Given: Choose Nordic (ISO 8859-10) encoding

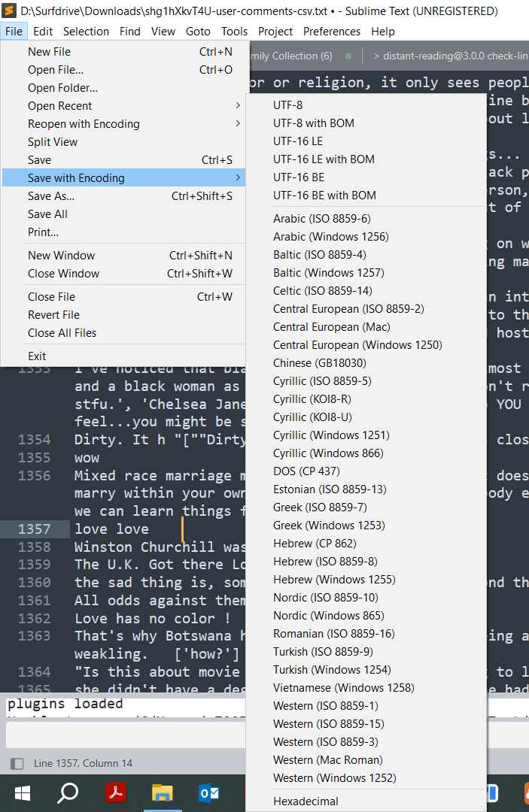Looking at the screenshot, I should click(x=366, y=598).
